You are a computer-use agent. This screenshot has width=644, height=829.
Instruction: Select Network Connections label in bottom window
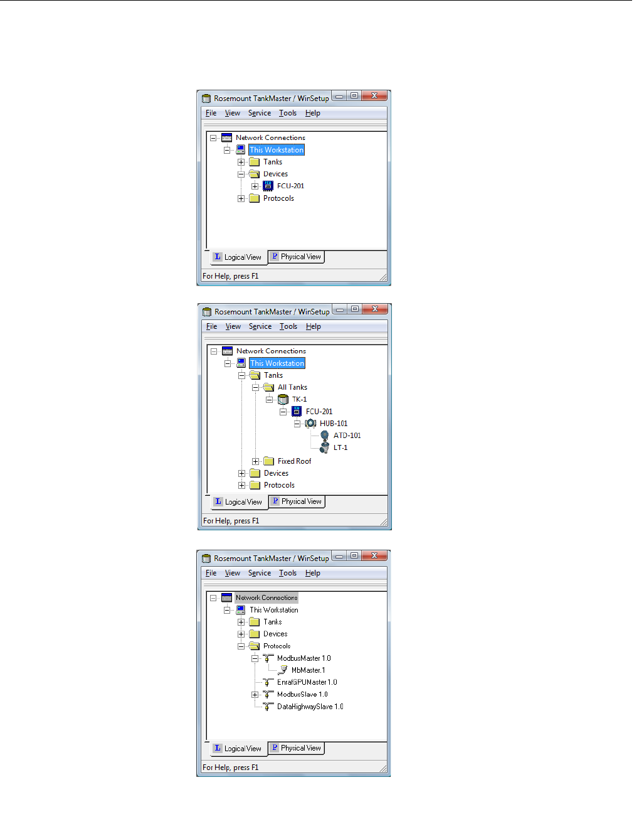267,597
